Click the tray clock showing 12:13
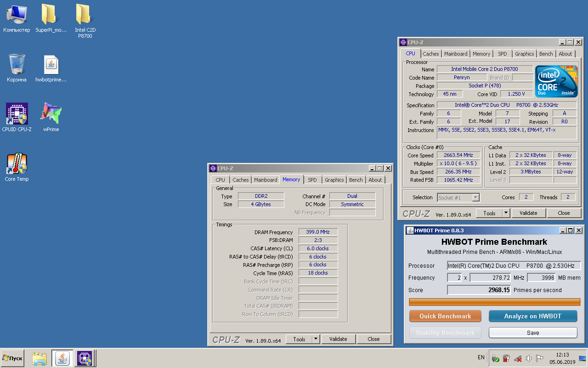588x368 pixels. (562, 358)
